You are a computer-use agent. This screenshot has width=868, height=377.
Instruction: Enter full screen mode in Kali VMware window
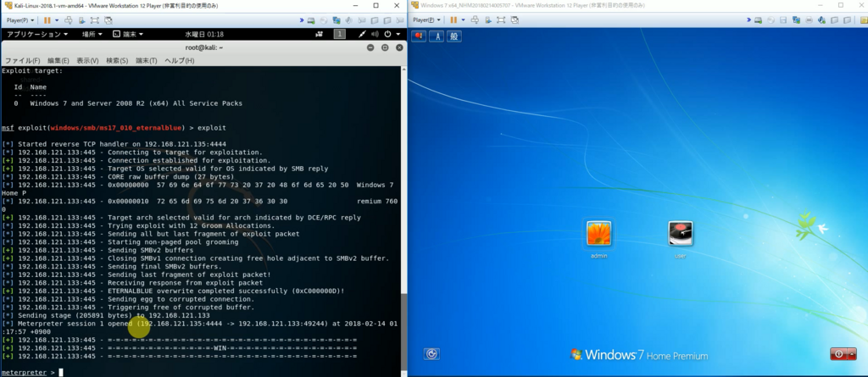pyautogui.click(x=95, y=20)
